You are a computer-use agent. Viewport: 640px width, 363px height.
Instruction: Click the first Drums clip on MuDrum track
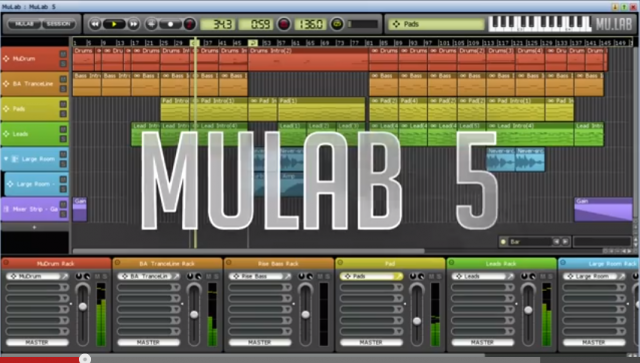tap(83, 59)
